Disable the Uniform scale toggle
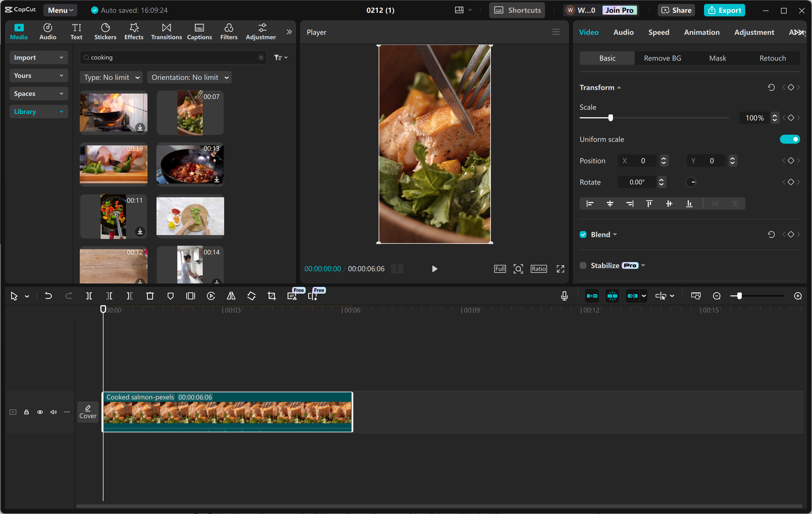This screenshot has width=812, height=514. tap(790, 139)
